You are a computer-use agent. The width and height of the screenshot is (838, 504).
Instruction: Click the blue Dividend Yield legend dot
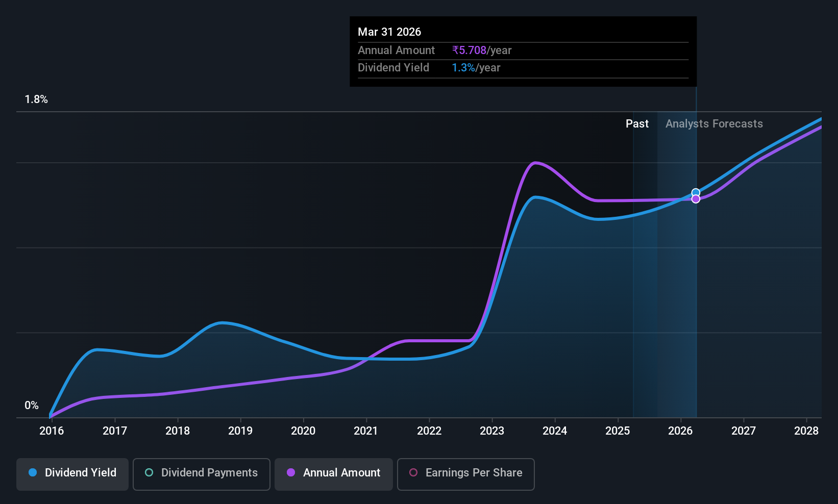[33, 472]
